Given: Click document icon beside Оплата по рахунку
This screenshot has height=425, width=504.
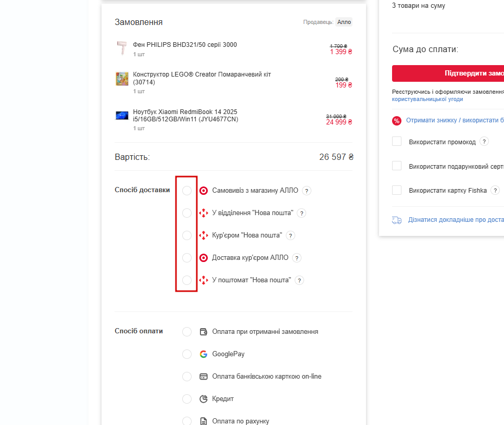Looking at the screenshot, I should [x=204, y=421].
